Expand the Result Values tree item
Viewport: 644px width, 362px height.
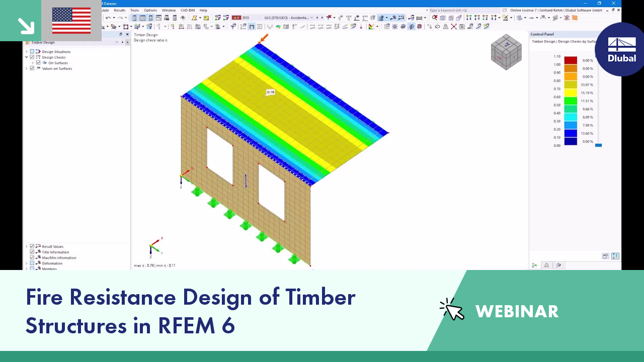tap(26, 246)
